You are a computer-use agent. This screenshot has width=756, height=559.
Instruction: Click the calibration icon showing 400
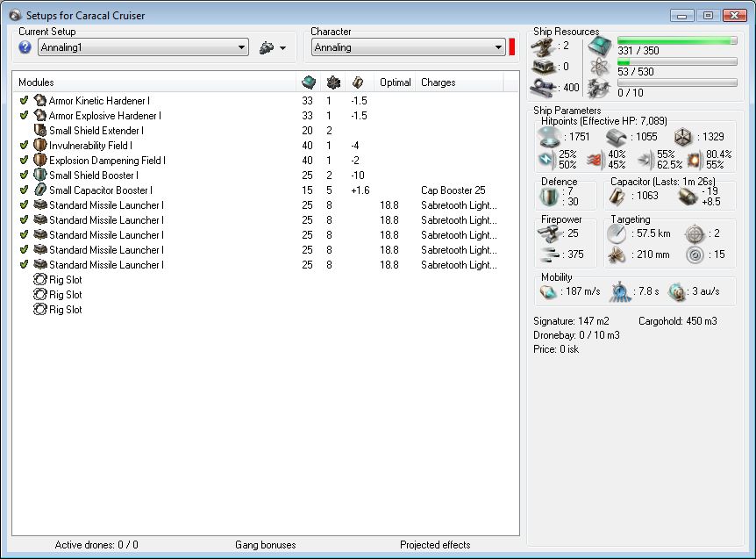pyautogui.click(x=545, y=87)
